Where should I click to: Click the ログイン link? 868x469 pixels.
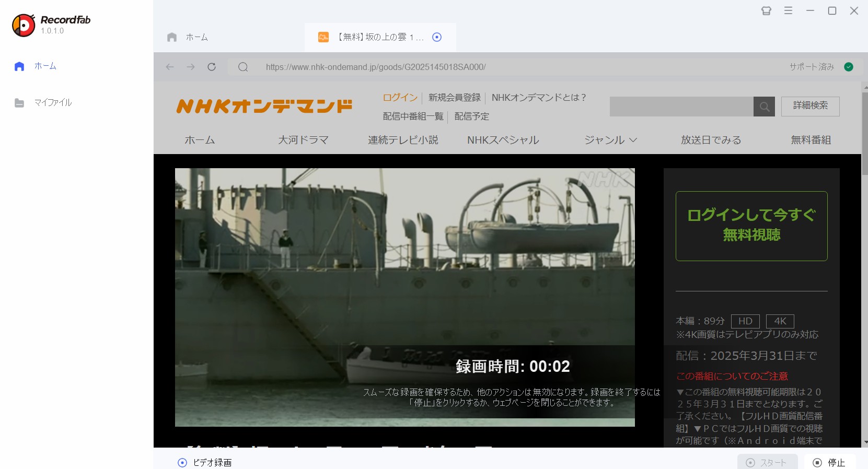400,98
